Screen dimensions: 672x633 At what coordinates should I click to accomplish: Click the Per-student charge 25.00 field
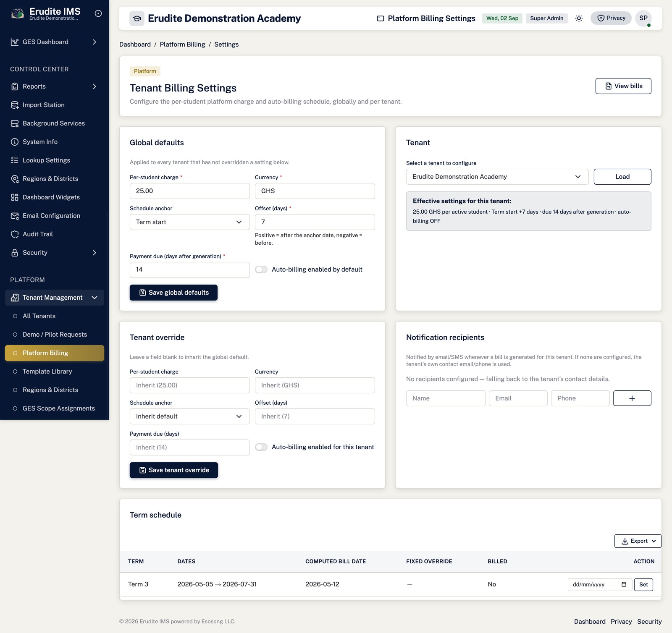(190, 191)
